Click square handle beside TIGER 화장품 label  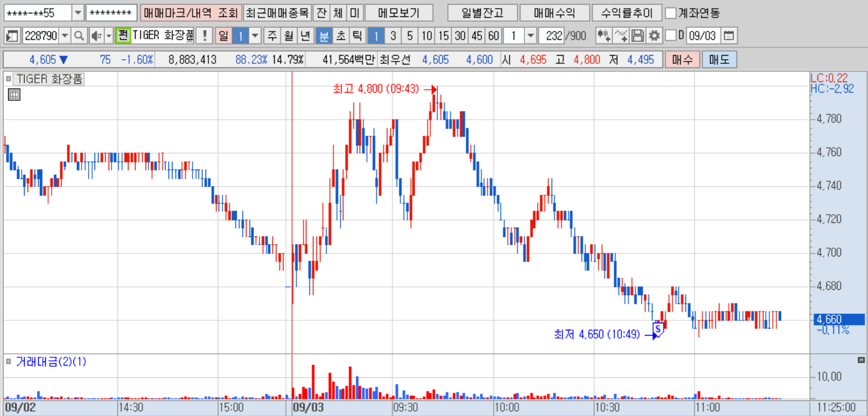pyautogui.click(x=8, y=79)
